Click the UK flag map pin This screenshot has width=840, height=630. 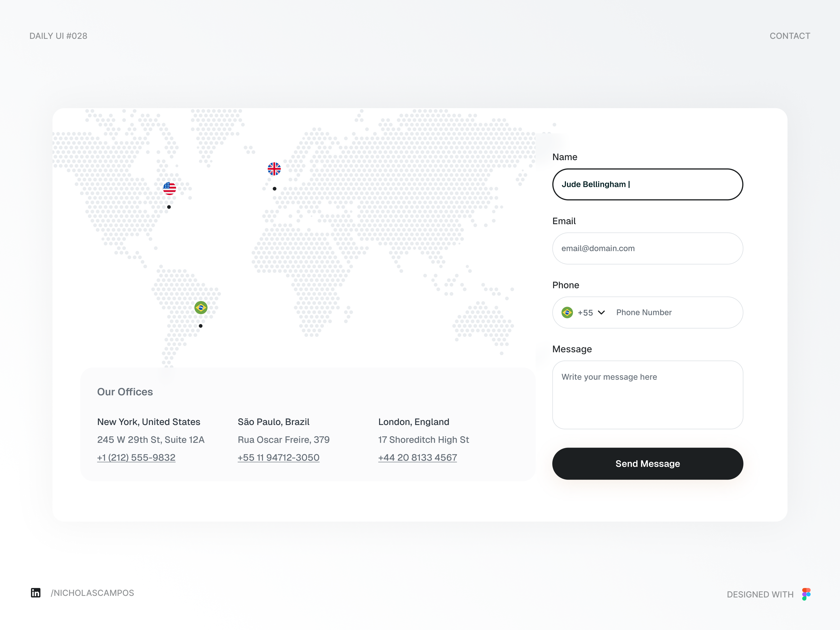pyautogui.click(x=274, y=169)
